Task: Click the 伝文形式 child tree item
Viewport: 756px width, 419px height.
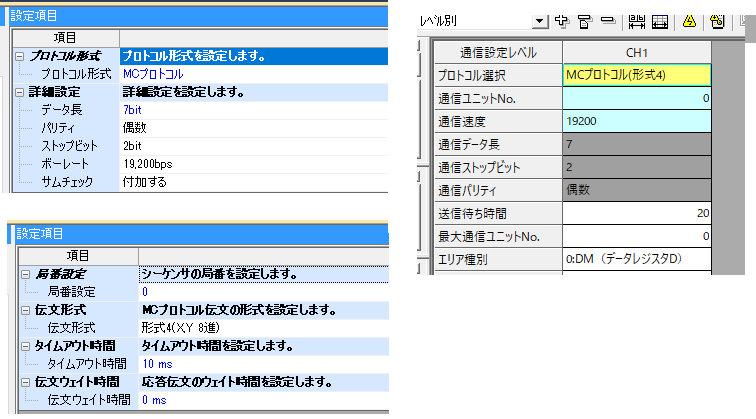Action: [71, 328]
